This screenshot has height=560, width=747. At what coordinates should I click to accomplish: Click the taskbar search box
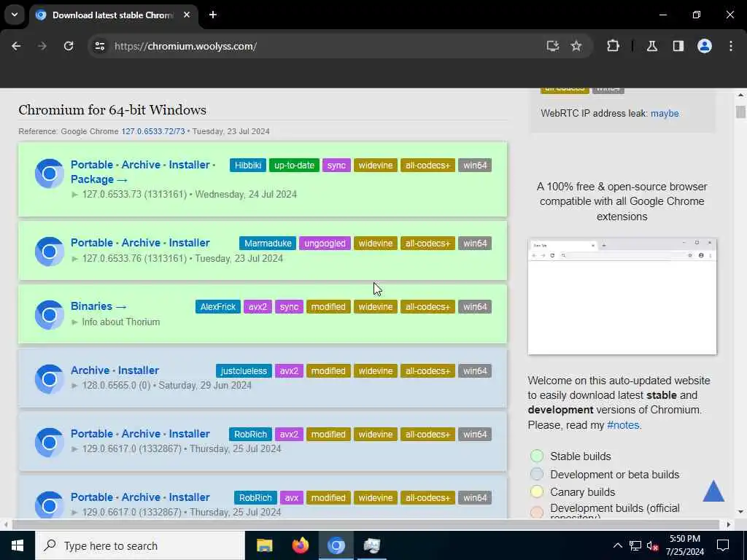coord(140,545)
